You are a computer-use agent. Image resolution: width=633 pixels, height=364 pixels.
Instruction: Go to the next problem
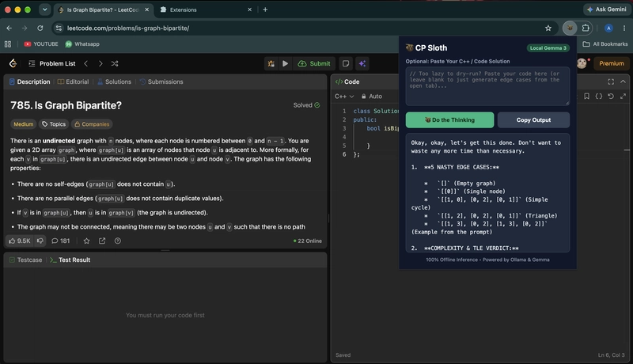pyautogui.click(x=100, y=63)
